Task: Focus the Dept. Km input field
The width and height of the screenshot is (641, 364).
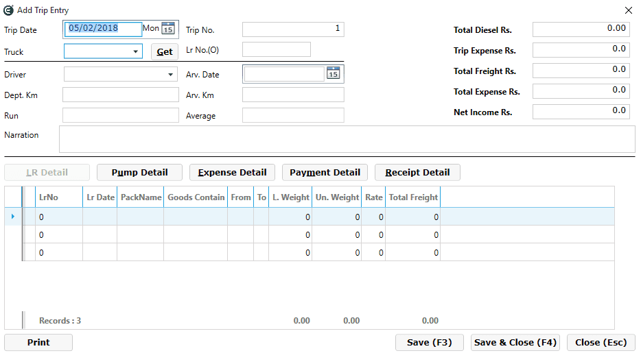Action: tap(120, 95)
